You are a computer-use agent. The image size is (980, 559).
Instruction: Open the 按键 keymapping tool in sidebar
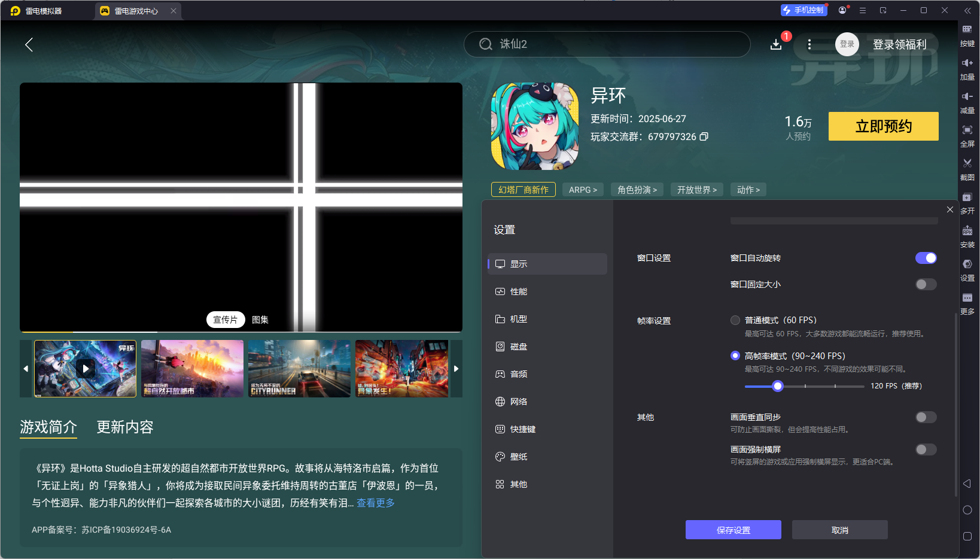tap(967, 35)
